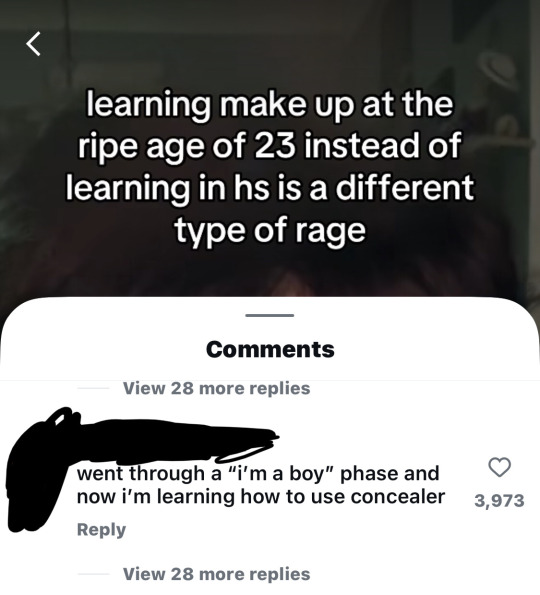540x595 pixels.
Task: Tap the Comments header title
Action: click(270, 349)
